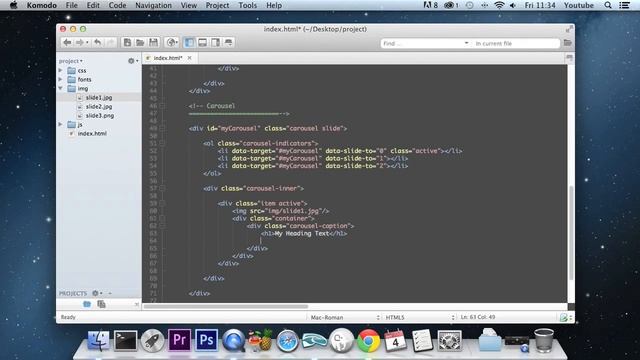Click the Back navigation arrow in toolbar
This screenshot has height=360, width=640.
(x=67, y=42)
